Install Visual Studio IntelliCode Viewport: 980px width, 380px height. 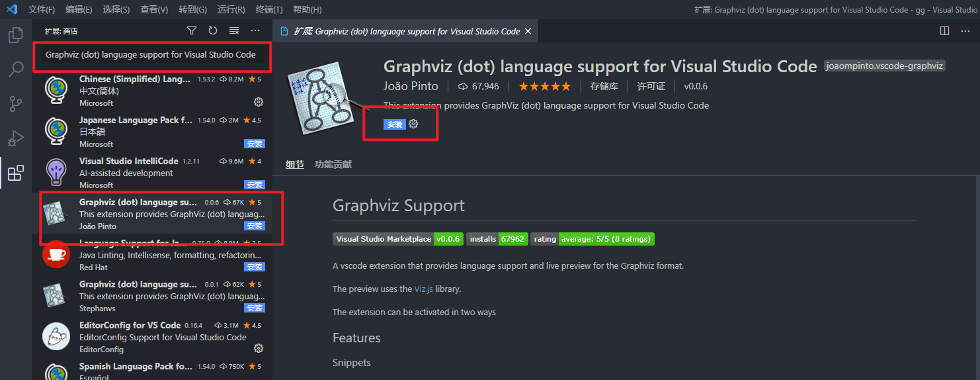(x=255, y=185)
